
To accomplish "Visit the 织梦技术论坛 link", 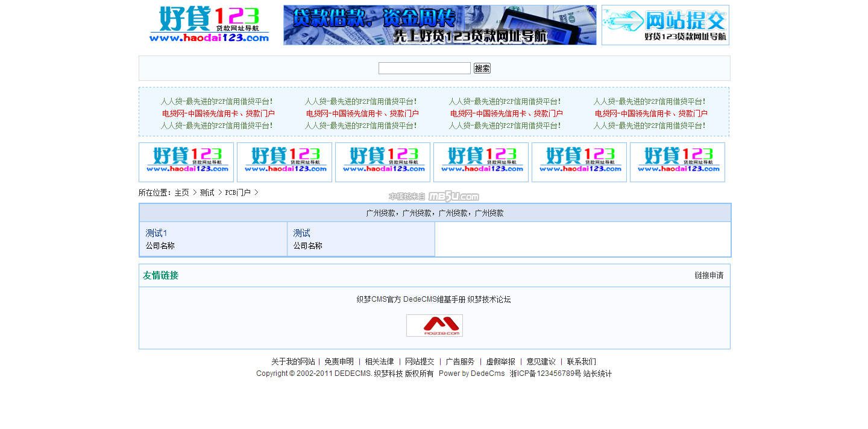I will pos(489,299).
